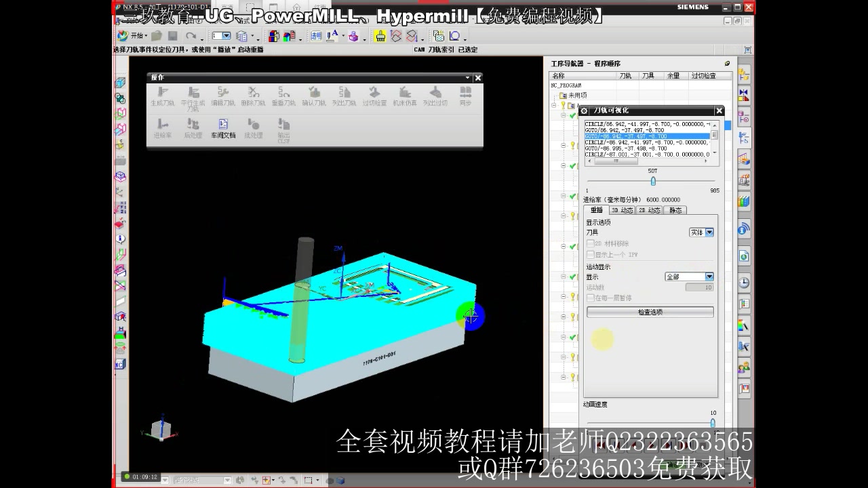Click the 刀具 column header in navigator

click(651, 76)
